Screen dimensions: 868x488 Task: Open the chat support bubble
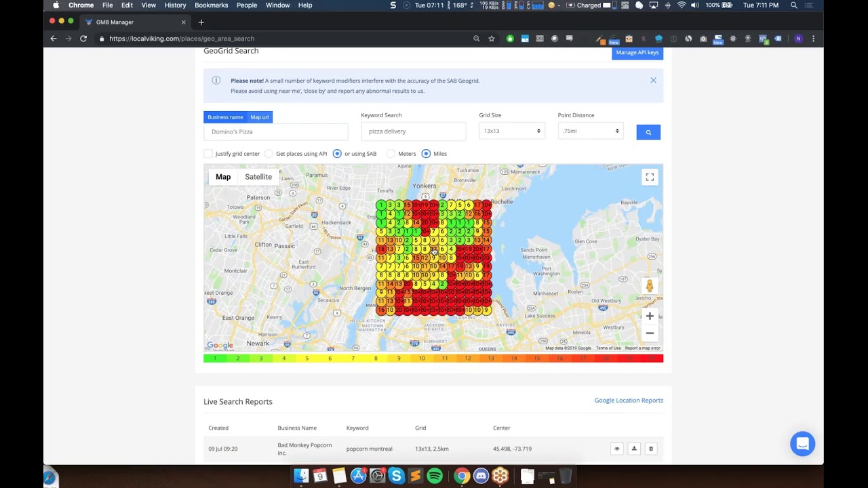[802, 444]
